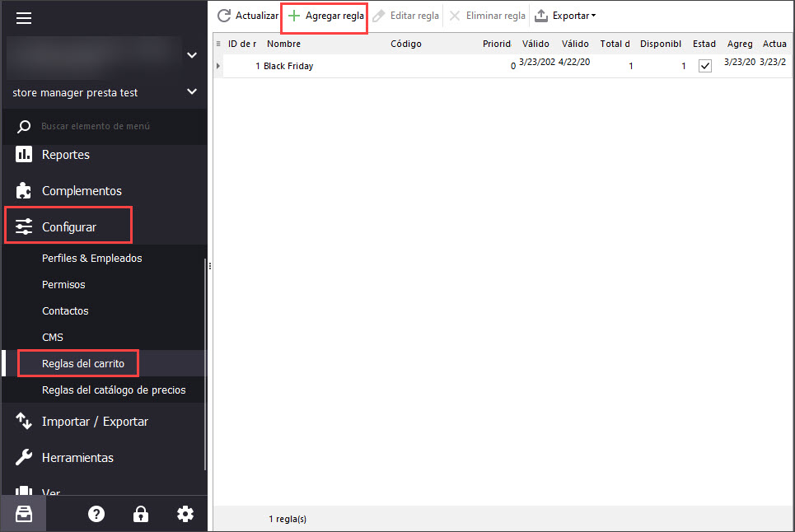
Task: Open help question mark icon
Action: [x=96, y=514]
